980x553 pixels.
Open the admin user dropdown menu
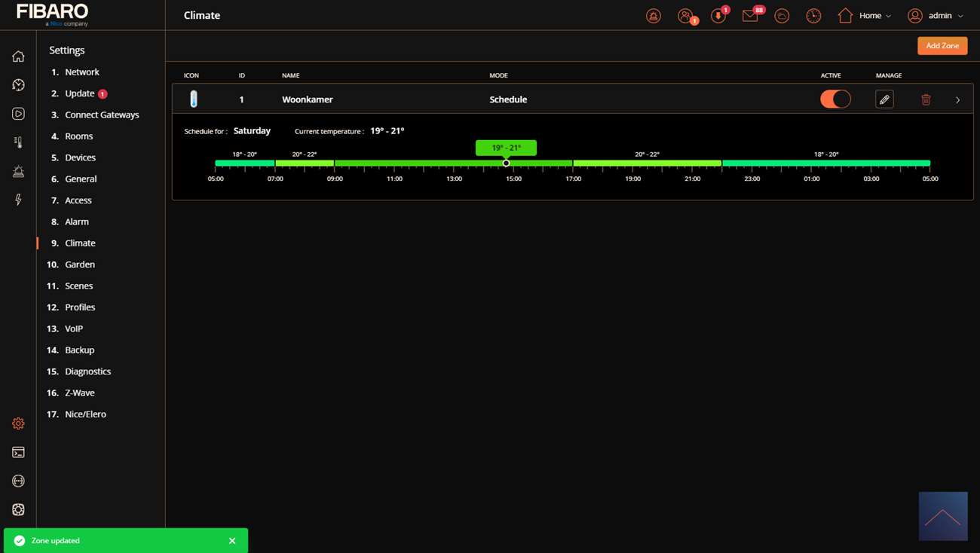click(x=936, y=16)
